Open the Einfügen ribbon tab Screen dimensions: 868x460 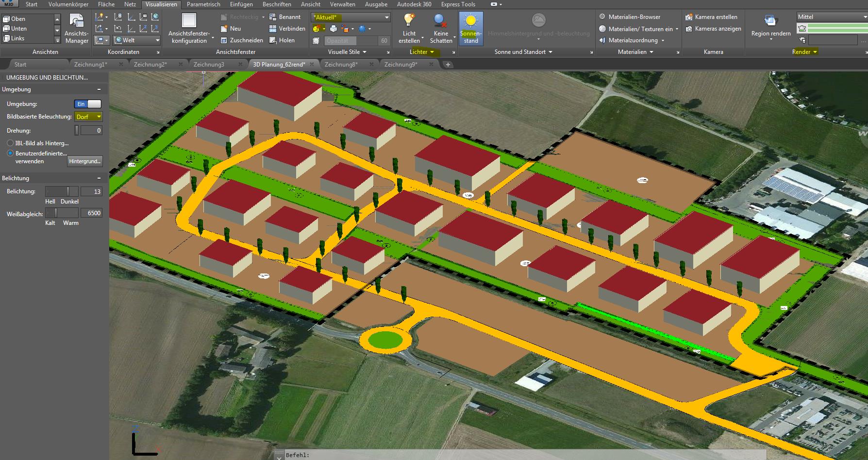coord(241,4)
